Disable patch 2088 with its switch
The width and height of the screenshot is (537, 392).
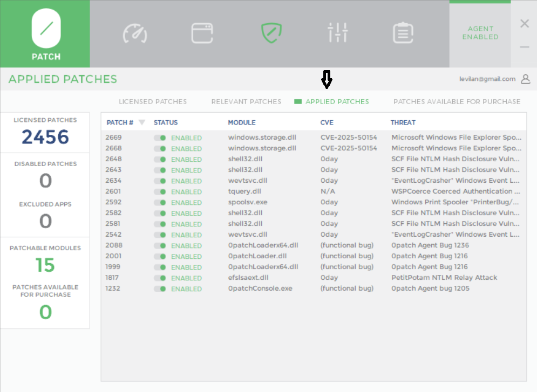click(160, 245)
